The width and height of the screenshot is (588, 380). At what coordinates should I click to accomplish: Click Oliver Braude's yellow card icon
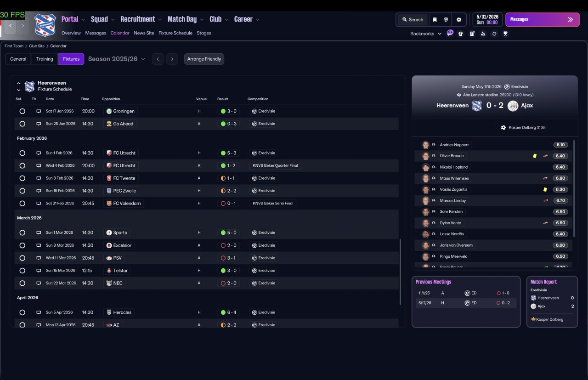pyautogui.click(x=535, y=156)
